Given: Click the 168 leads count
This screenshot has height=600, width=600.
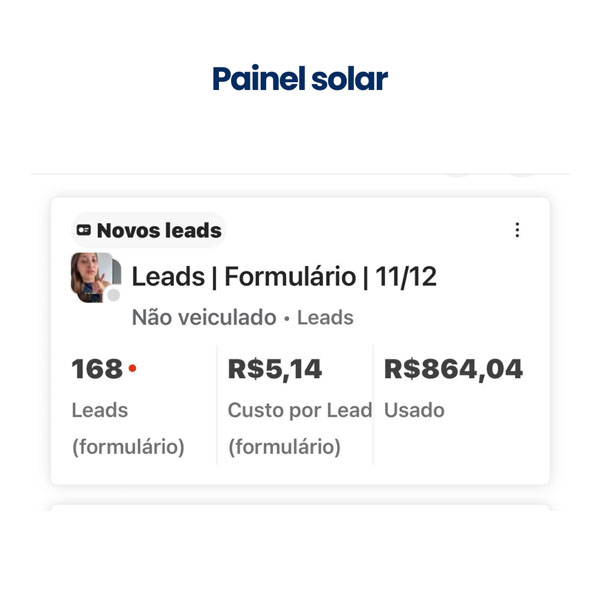Looking at the screenshot, I should (x=97, y=369).
